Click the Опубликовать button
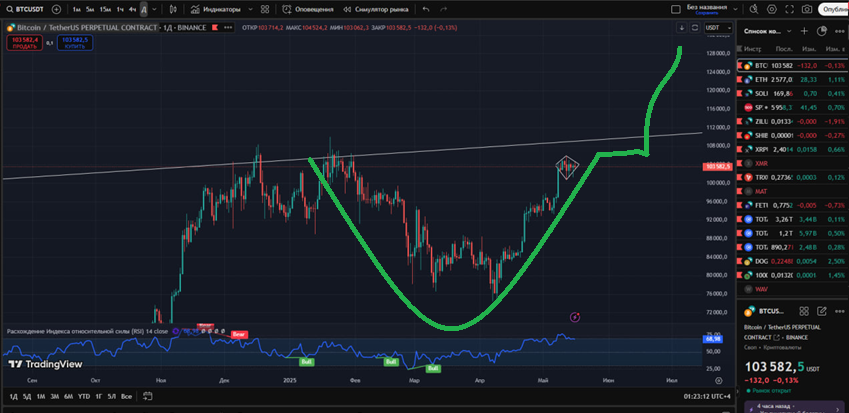Viewport: 849px width, 413px height. (x=833, y=9)
